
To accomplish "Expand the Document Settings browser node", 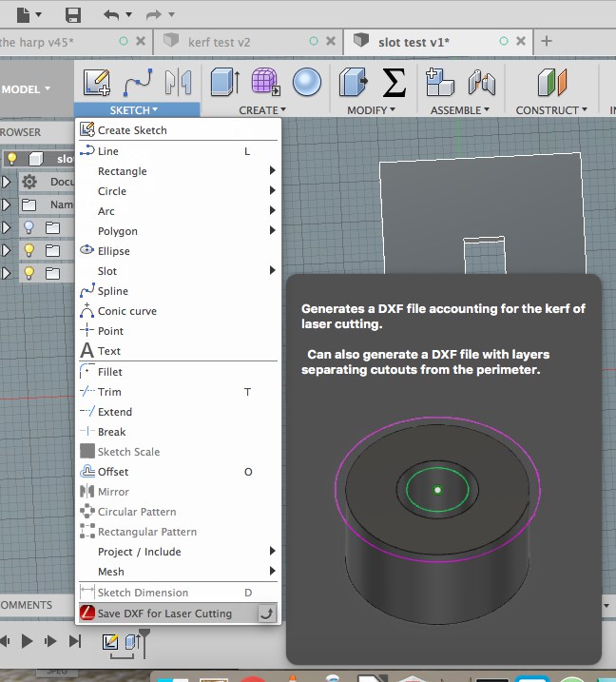I will [x=6, y=182].
